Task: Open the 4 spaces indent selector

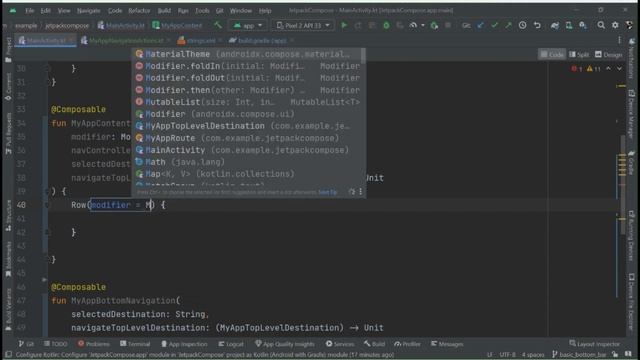Action: click(533, 354)
